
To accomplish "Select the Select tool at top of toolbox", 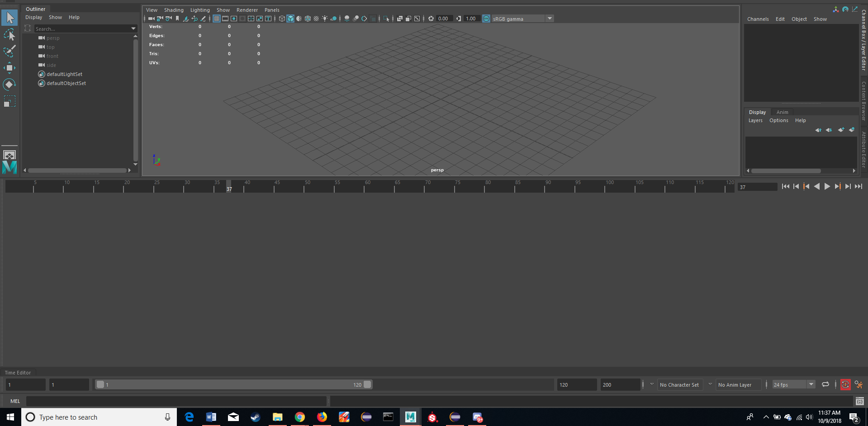I will [9, 18].
